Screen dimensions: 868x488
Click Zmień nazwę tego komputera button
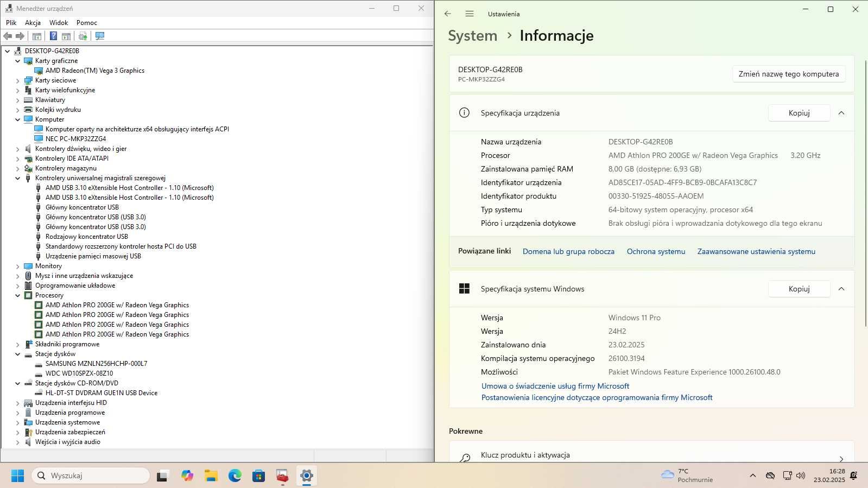pyautogui.click(x=789, y=74)
